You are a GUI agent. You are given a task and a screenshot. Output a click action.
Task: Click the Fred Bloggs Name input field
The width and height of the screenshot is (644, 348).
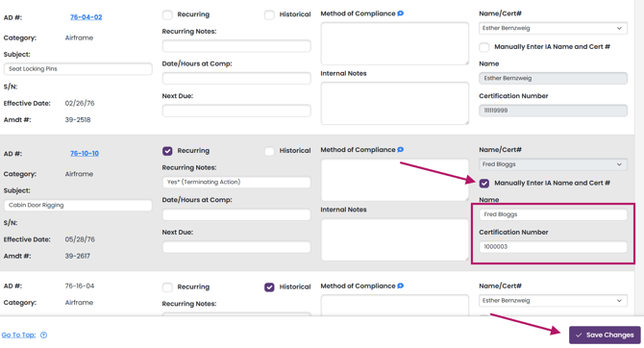click(x=553, y=214)
